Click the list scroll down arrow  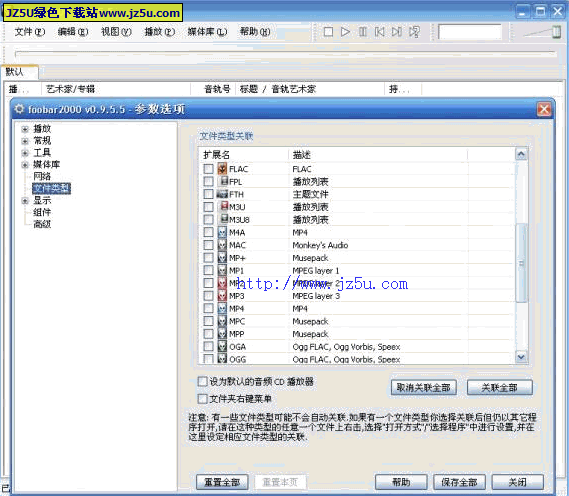(521, 357)
